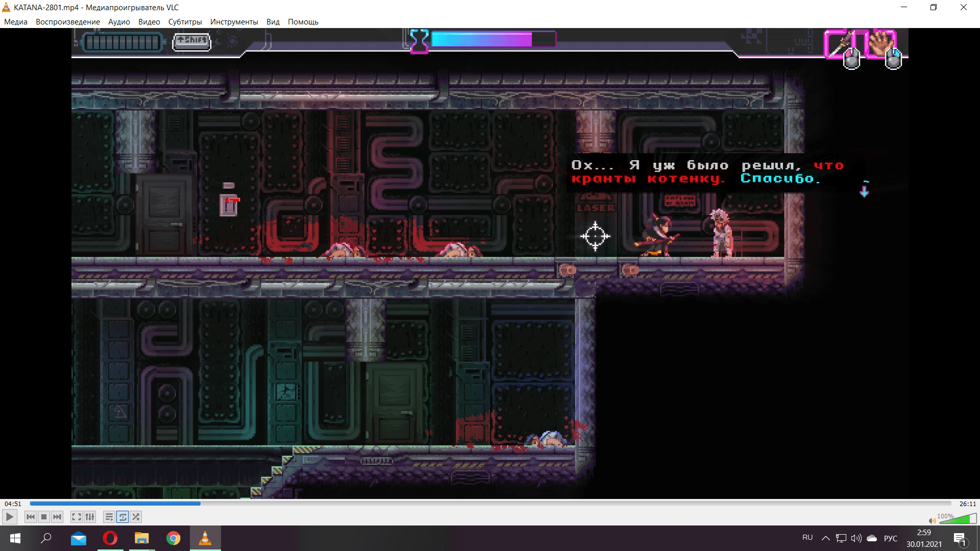The height and width of the screenshot is (551, 980).
Task: Open Google Chrome from taskbar
Action: click(174, 538)
